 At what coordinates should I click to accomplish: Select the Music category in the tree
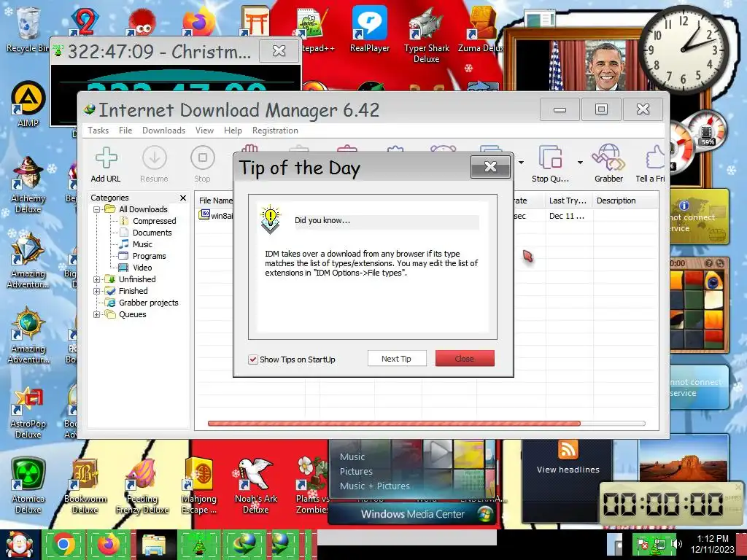click(x=142, y=244)
